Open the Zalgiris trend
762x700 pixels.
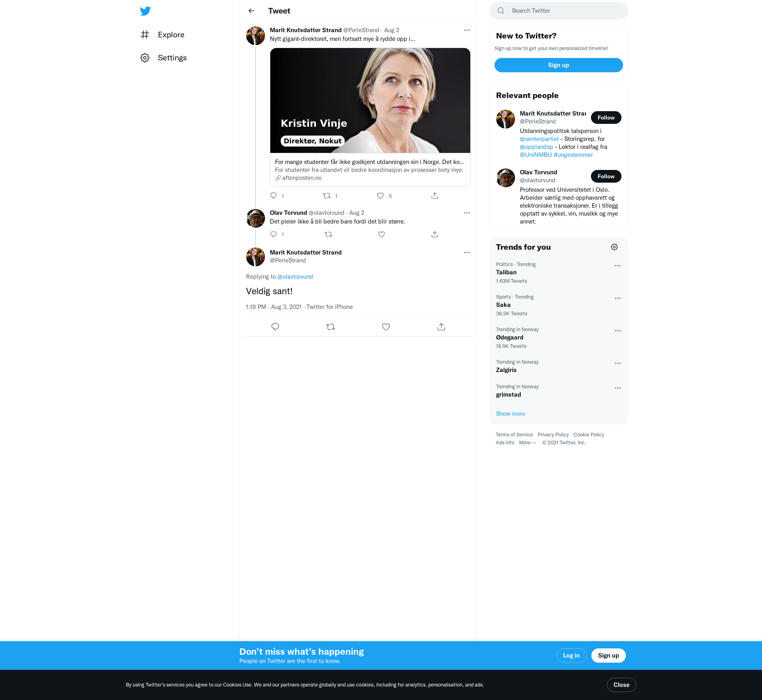559,366
